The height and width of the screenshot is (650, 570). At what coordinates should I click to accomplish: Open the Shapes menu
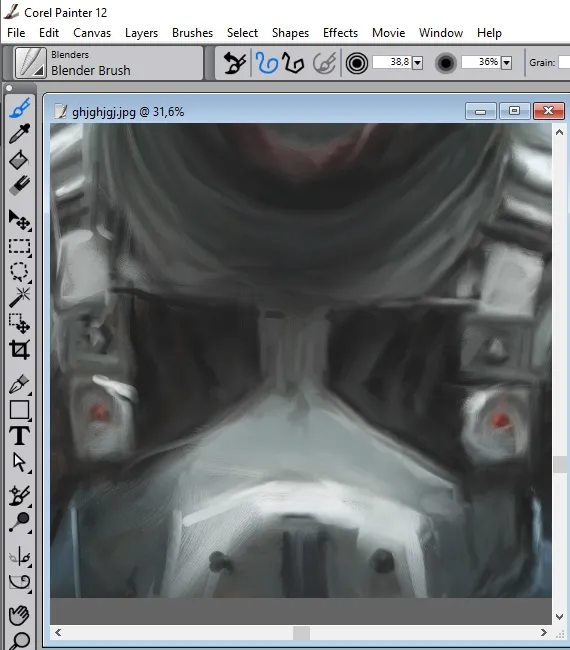290,33
